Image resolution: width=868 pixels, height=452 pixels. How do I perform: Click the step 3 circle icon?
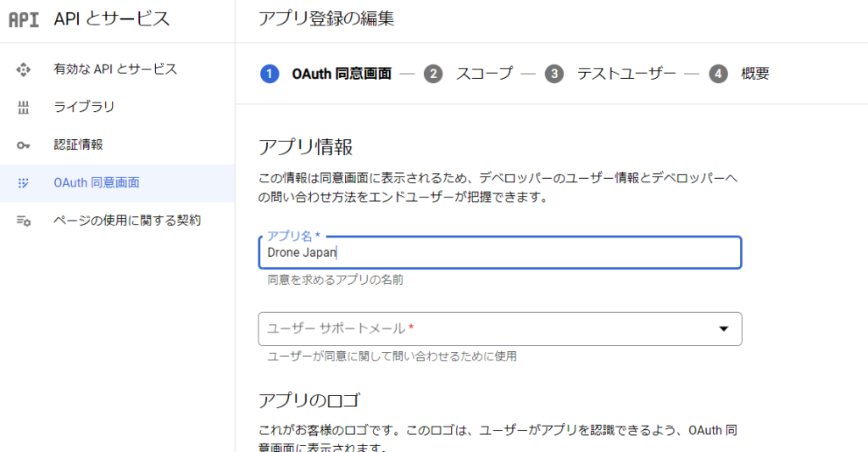coord(554,74)
